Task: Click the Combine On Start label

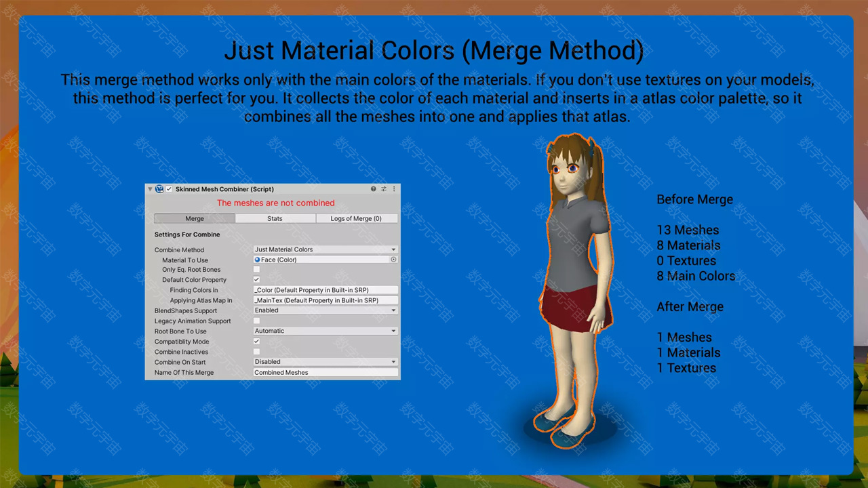Action: 180,362
